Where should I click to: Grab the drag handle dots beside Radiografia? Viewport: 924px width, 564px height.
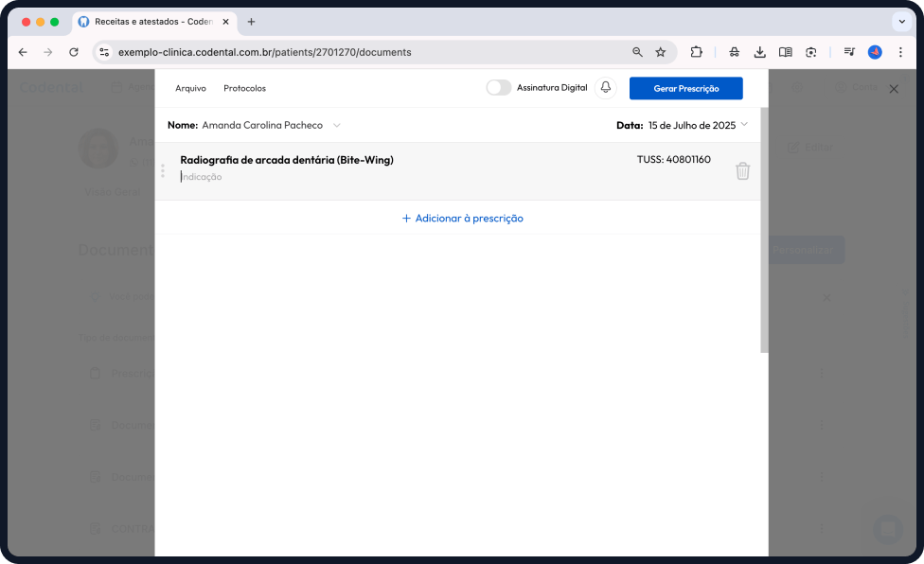163,171
